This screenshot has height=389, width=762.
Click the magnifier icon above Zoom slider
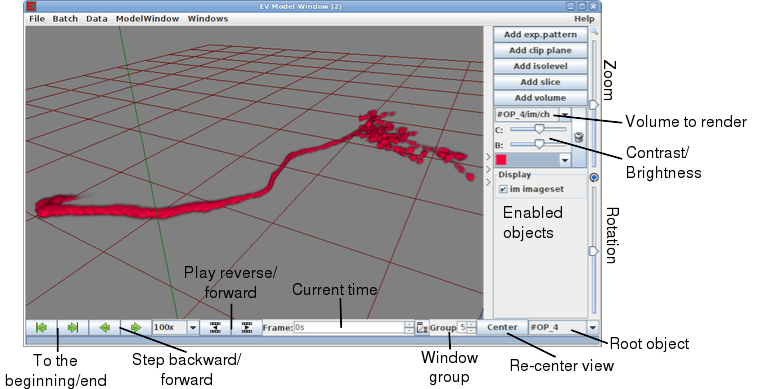pyautogui.click(x=593, y=31)
